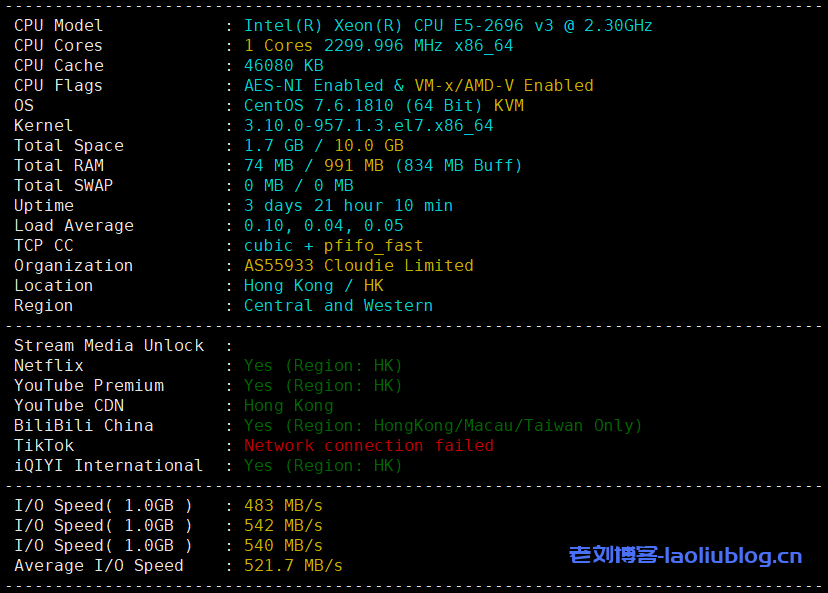The width and height of the screenshot is (828, 593).
Task: Click the CPU Cache value 46080 KB
Action: (283, 65)
